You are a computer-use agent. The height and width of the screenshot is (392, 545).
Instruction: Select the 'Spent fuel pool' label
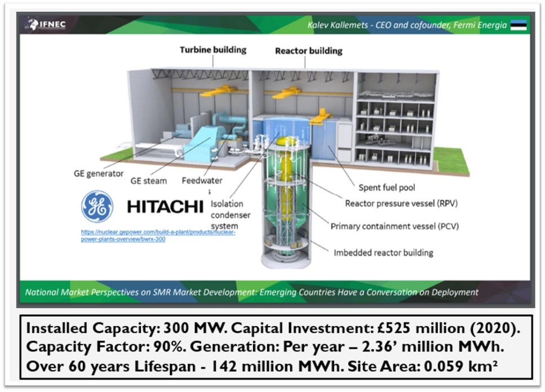point(387,188)
